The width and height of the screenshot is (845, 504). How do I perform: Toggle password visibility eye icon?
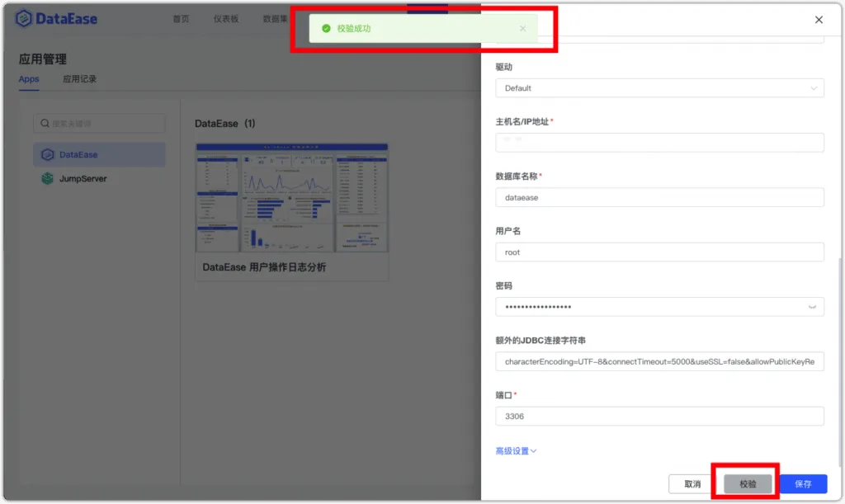(x=812, y=307)
